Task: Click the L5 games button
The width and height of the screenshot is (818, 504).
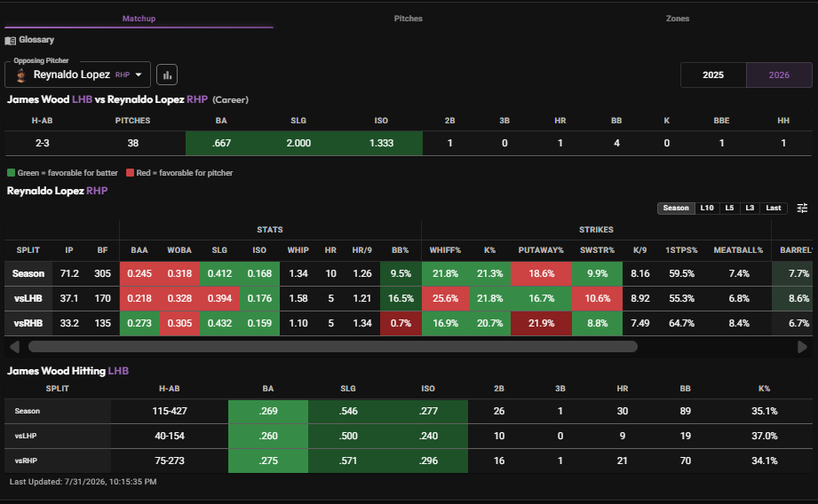Action: click(x=729, y=208)
